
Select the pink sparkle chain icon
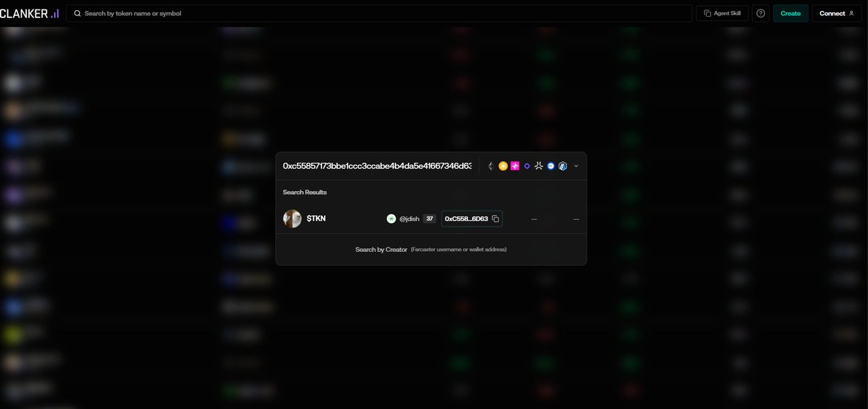coord(515,166)
